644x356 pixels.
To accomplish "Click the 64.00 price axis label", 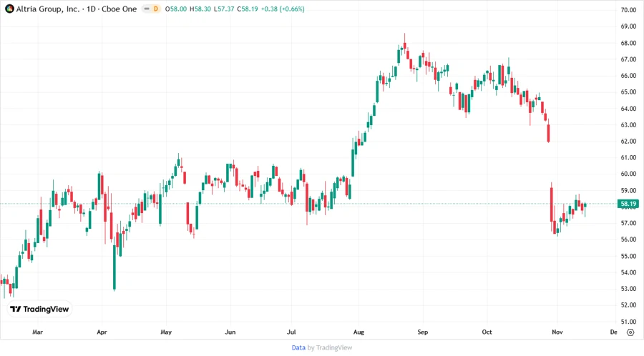I will click(628, 108).
